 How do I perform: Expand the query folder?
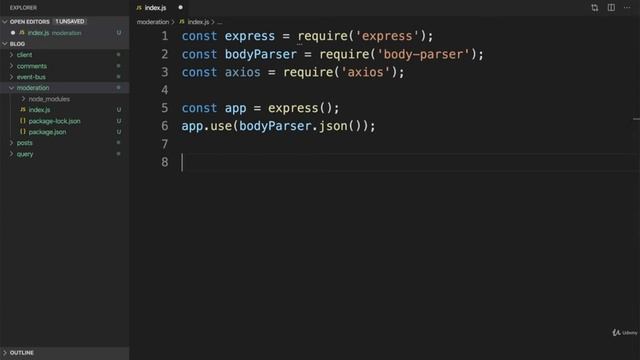[11, 154]
